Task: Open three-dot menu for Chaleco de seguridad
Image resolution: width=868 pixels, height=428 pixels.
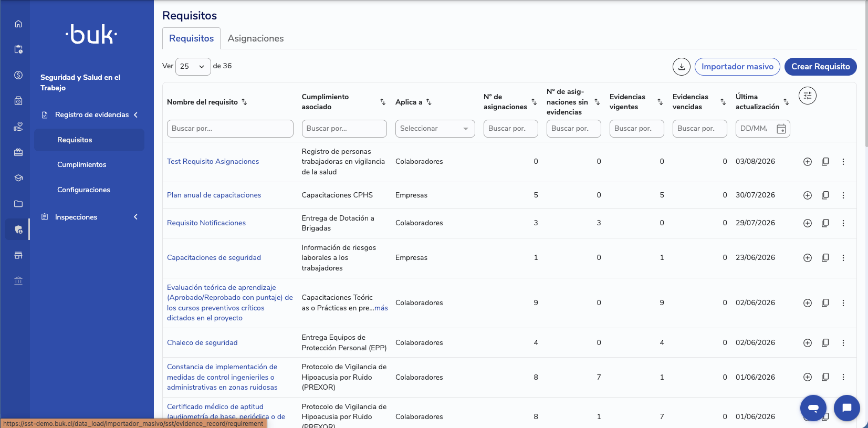Action: coord(843,343)
